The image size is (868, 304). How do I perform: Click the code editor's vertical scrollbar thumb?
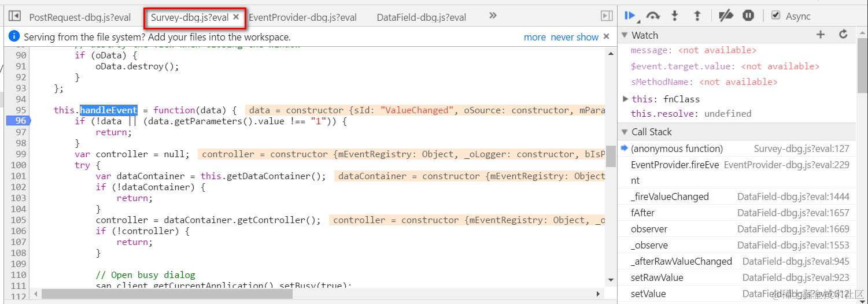(x=611, y=156)
